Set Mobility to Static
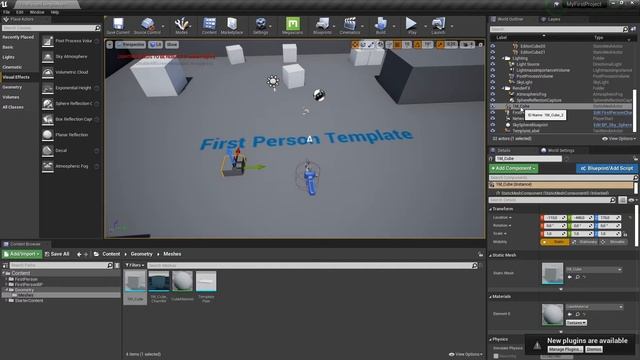640x360 pixels. coord(556,242)
